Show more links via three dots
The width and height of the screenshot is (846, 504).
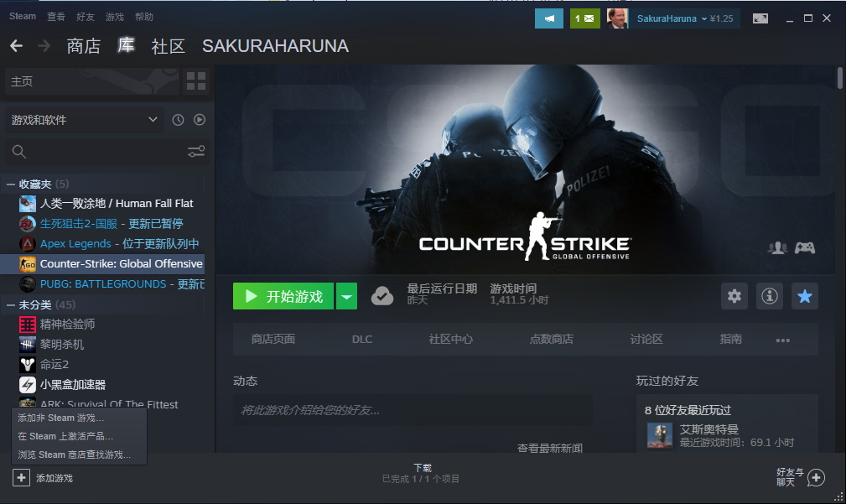(783, 340)
